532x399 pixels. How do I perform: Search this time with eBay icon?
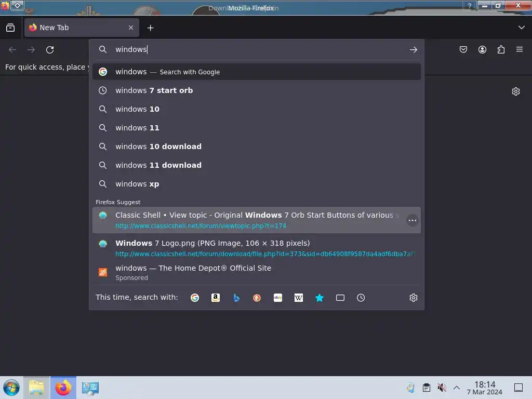(x=278, y=298)
